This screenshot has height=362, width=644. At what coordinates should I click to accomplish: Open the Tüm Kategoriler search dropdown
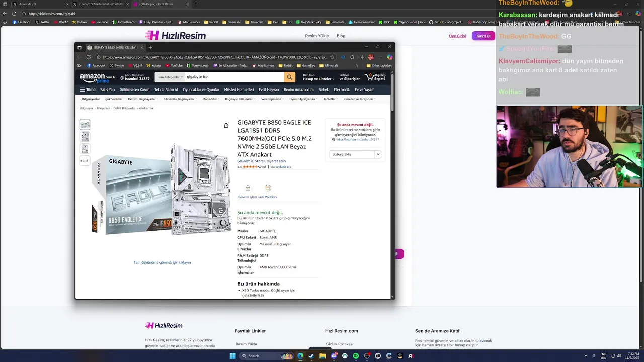pyautogui.click(x=170, y=77)
